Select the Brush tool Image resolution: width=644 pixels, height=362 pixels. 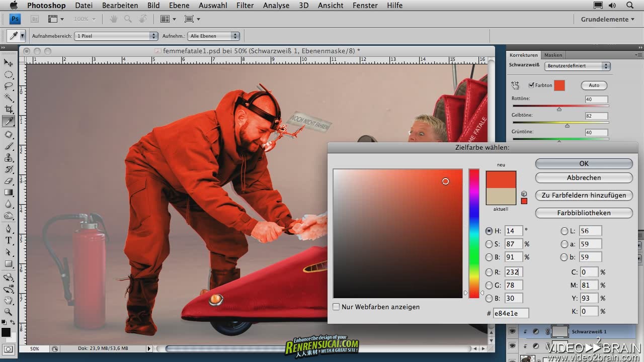(9, 146)
